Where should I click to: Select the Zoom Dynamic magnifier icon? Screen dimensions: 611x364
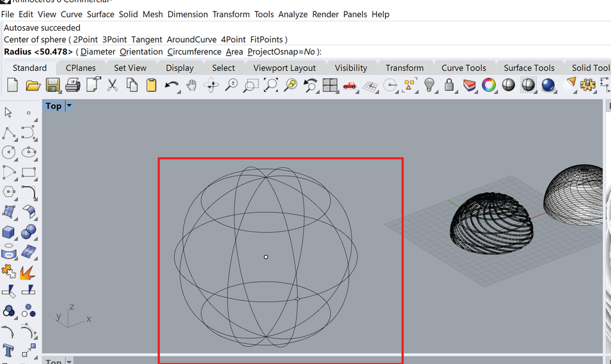pyautogui.click(x=231, y=85)
